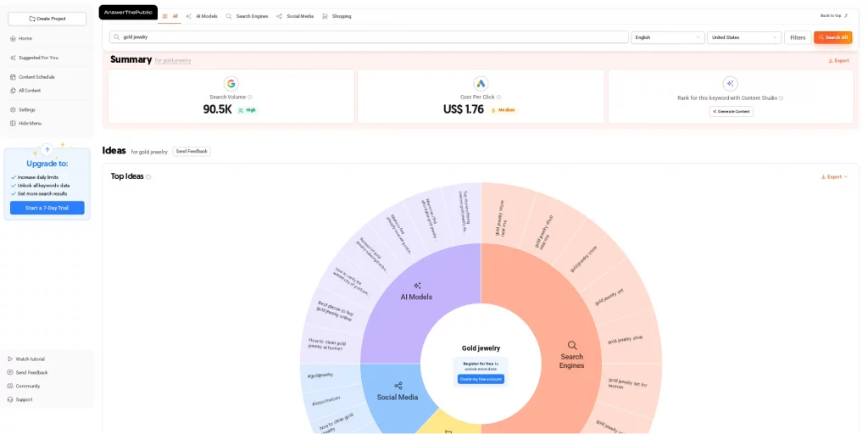This screenshot has width=868, height=434.
Task: Click the High search volume badge
Action: pos(247,110)
